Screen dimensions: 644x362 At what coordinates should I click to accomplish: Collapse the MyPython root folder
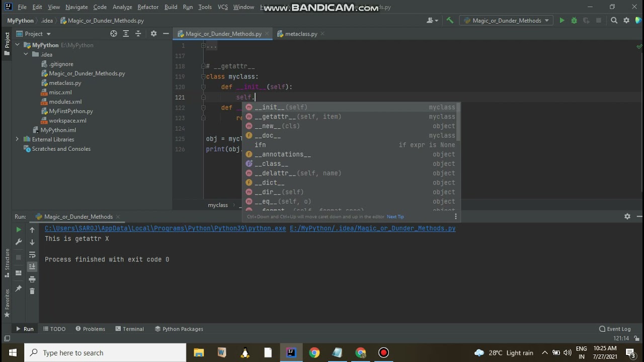click(x=17, y=45)
